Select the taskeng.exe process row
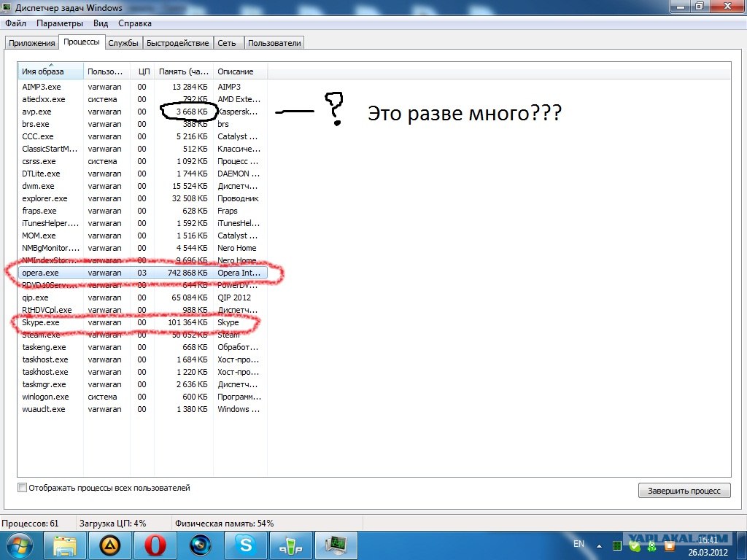The image size is (747, 560). 142,347
